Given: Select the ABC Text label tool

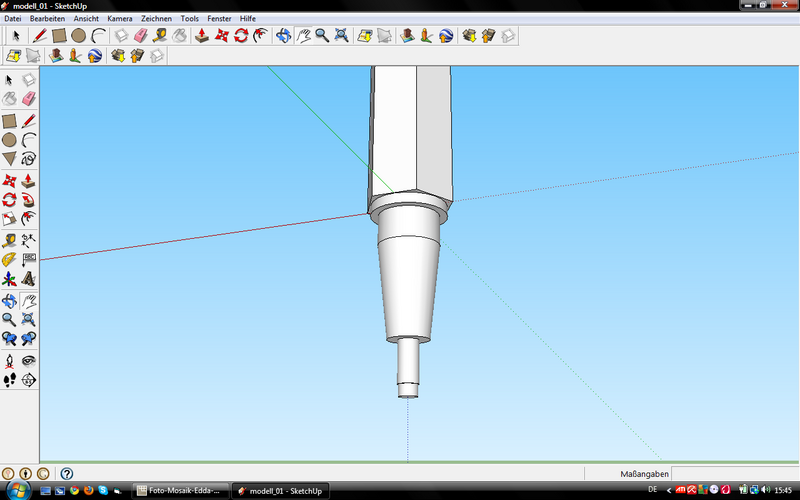Looking at the screenshot, I should [x=29, y=259].
